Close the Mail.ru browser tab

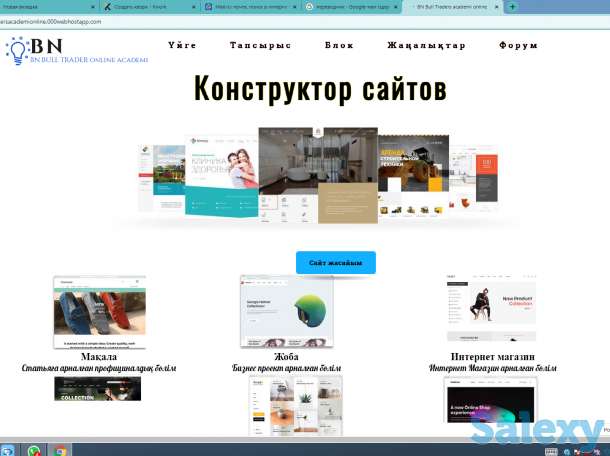tap(294, 7)
